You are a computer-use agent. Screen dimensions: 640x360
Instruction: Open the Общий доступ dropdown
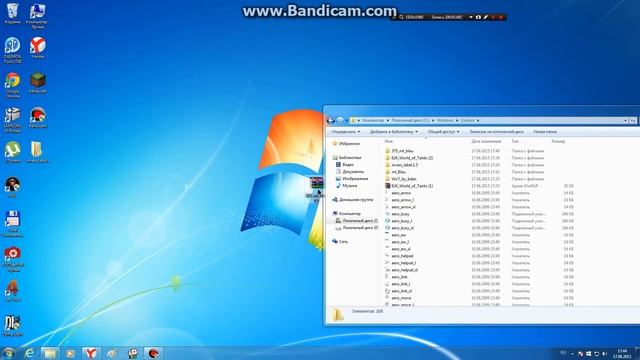pos(443,132)
